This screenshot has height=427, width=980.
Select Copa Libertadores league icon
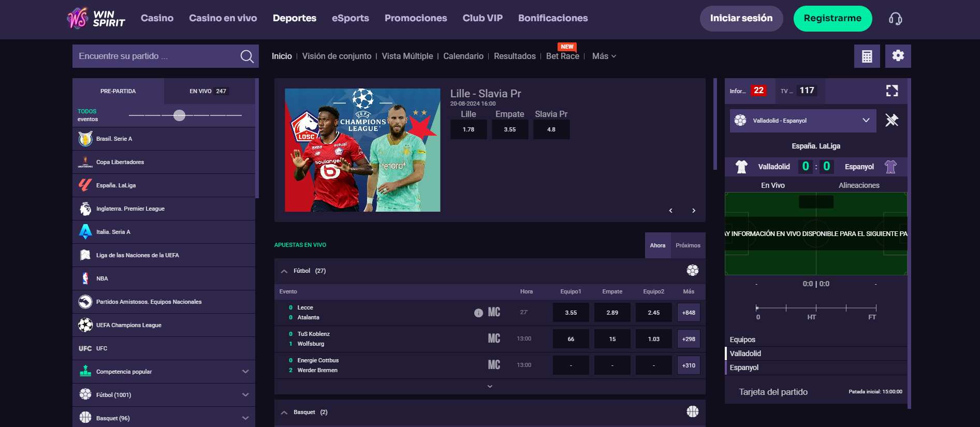click(85, 162)
